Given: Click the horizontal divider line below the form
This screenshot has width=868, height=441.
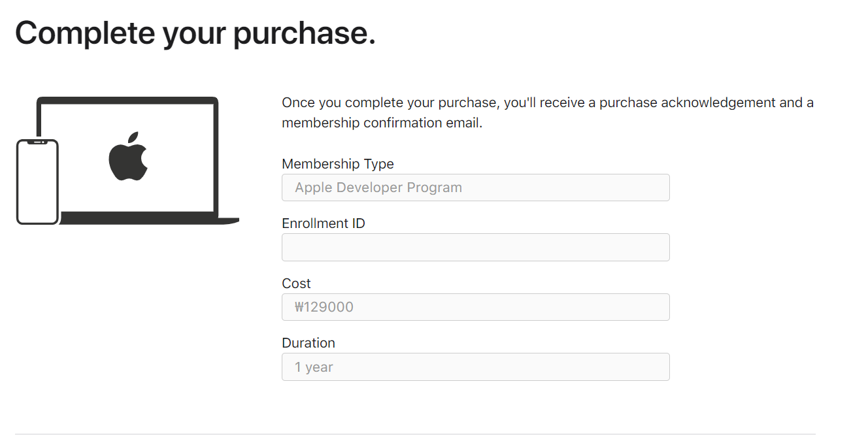Looking at the screenshot, I should coord(415,434).
